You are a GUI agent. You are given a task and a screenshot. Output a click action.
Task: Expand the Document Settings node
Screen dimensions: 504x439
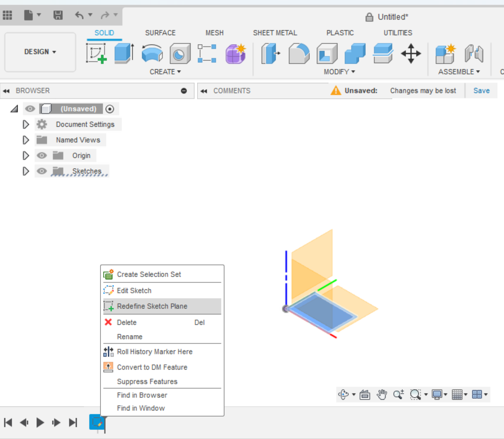pyautogui.click(x=26, y=124)
